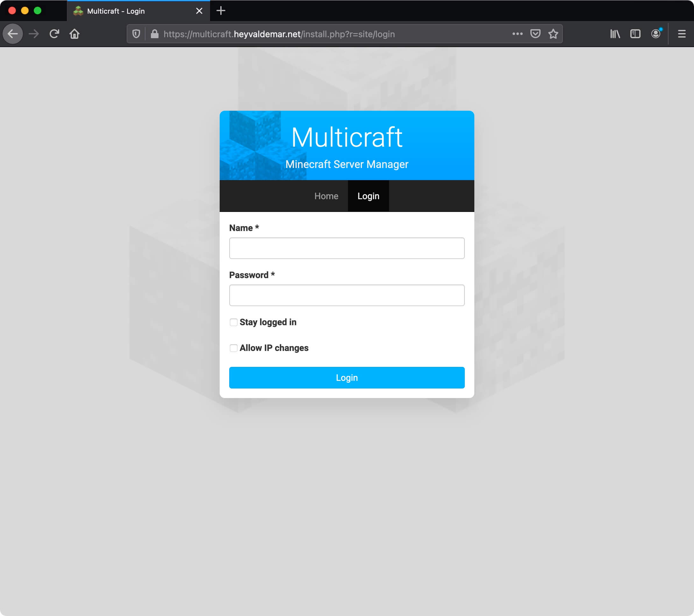The width and height of the screenshot is (694, 616).
Task: Click the Firefox forward navigation arrow
Action: click(x=34, y=34)
